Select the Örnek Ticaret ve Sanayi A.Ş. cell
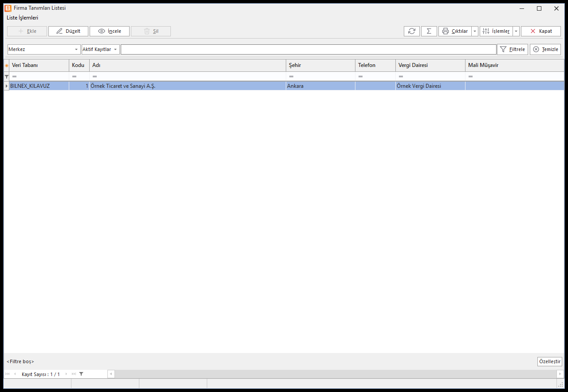Image resolution: width=568 pixels, height=392 pixels. pos(188,86)
